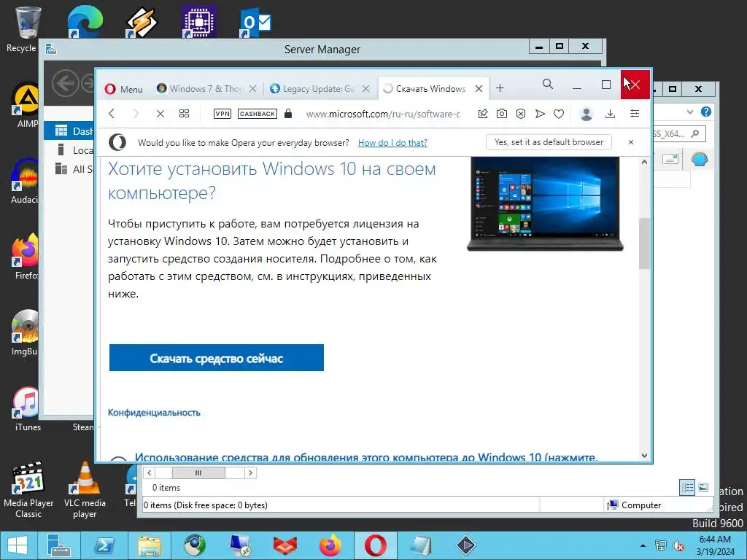
Task: Click the edit/share page icon in address bar
Action: (483, 113)
